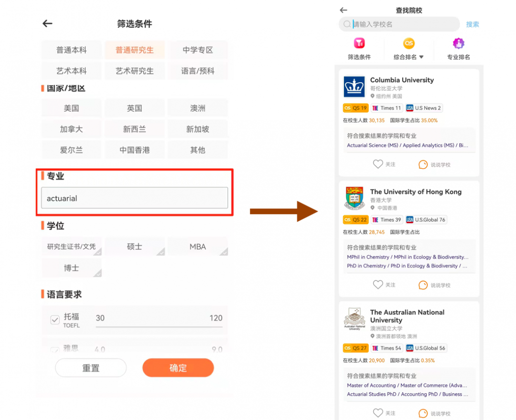Open Columbia's Actuarial Science (MS) programs

372,145
